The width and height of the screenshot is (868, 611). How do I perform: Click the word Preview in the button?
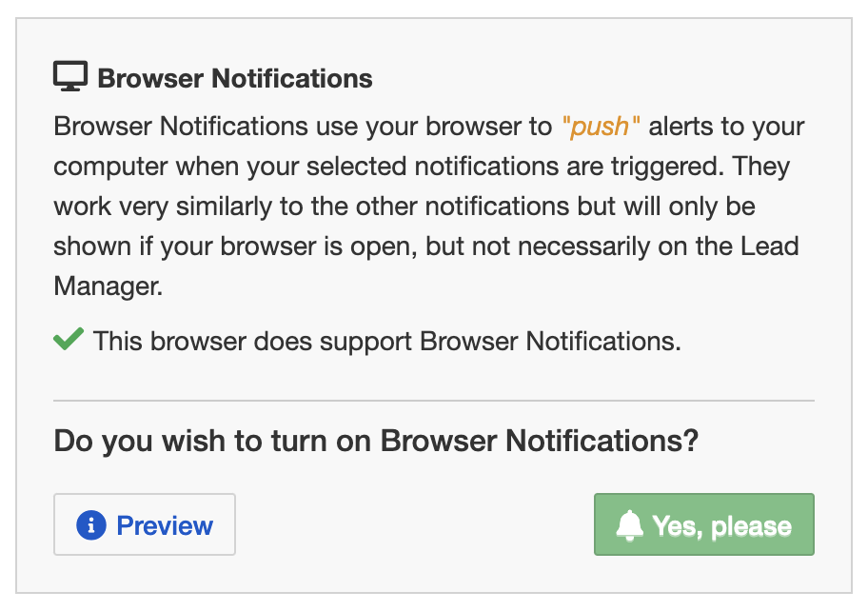pos(165,525)
